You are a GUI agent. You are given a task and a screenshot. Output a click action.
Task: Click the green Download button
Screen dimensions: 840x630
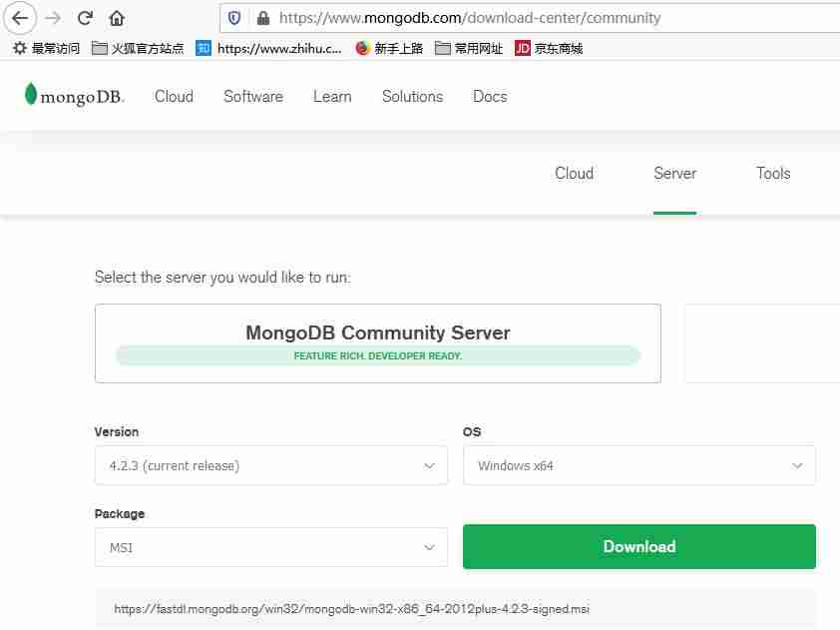click(639, 546)
